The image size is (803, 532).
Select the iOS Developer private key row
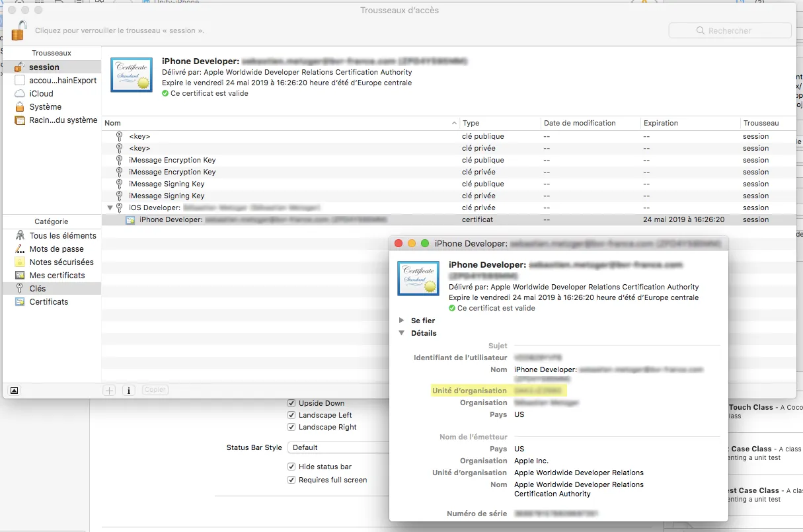tap(449, 208)
